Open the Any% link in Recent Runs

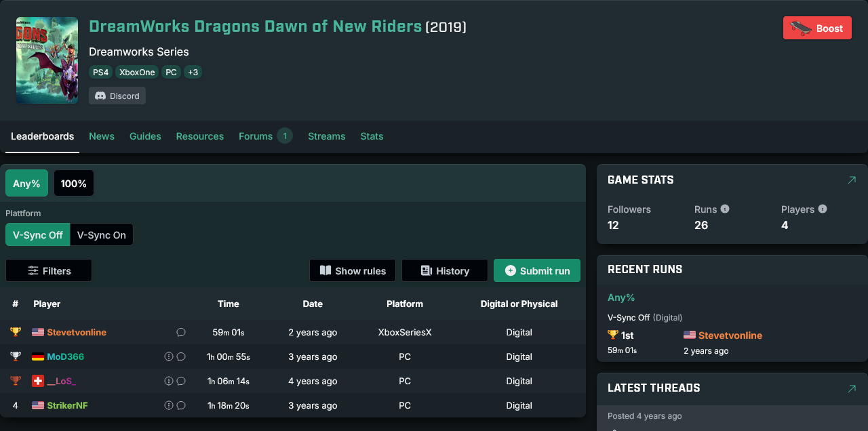(621, 297)
